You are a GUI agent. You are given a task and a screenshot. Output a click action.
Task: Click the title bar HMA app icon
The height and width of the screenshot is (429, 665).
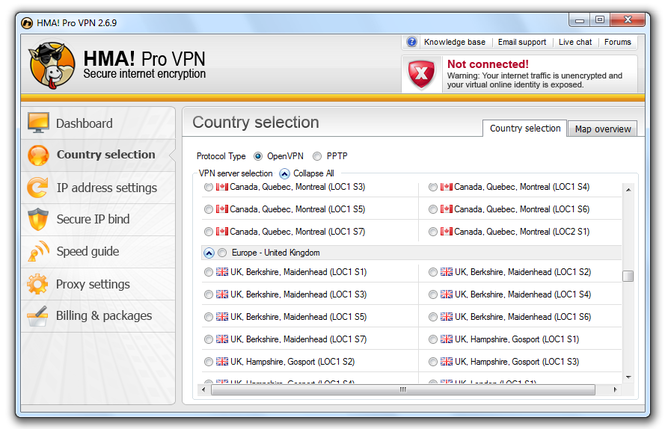click(x=27, y=23)
